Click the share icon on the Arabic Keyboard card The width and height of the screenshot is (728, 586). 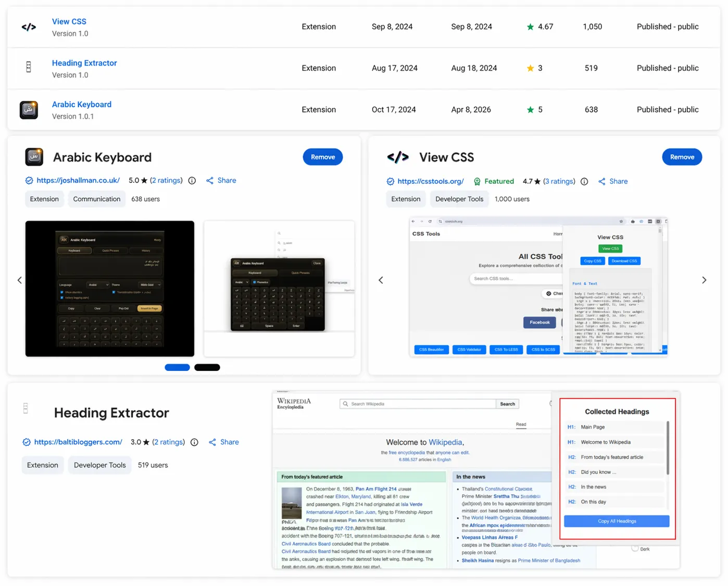210,181
